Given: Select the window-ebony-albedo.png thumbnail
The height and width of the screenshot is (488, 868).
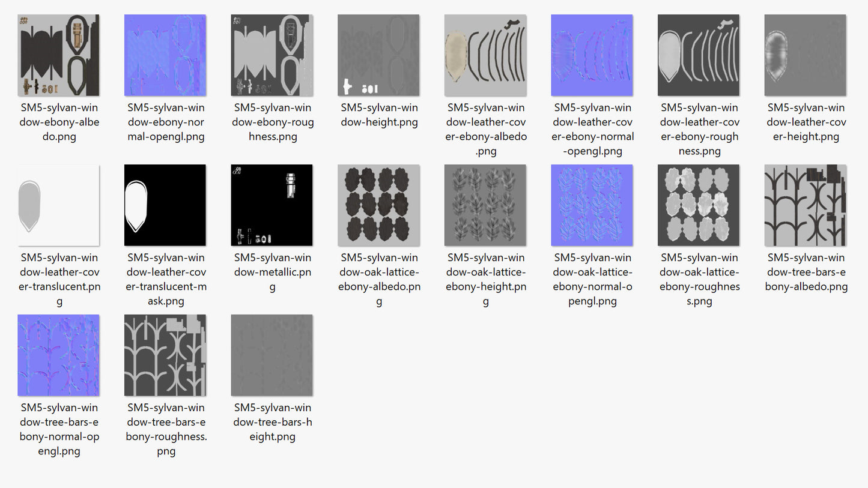Looking at the screenshot, I should tap(58, 55).
